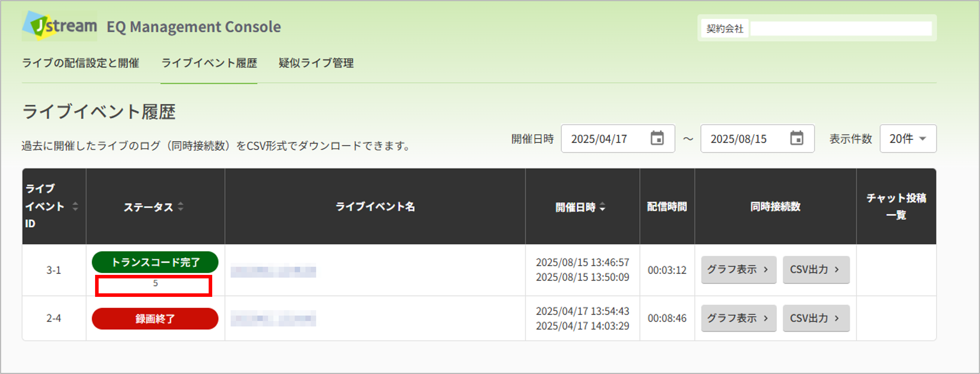The image size is (980, 374).
Task: Select the ライブイベント履歴 tab
Action: click(209, 63)
